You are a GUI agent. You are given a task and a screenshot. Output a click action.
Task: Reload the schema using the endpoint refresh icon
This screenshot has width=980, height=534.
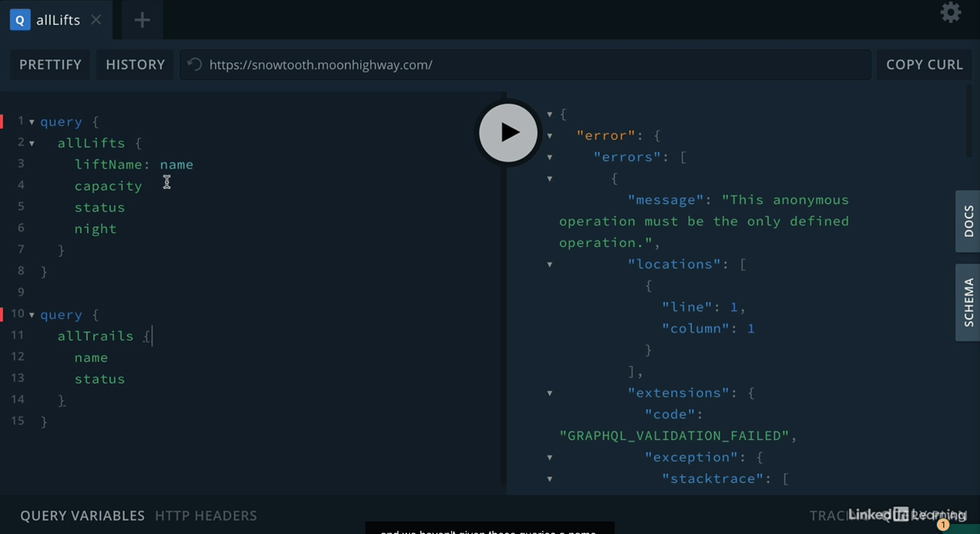click(x=195, y=64)
